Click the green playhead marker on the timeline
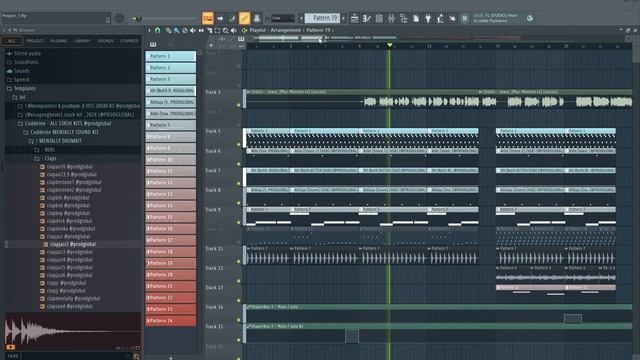The width and height of the screenshot is (640, 360). (389, 45)
